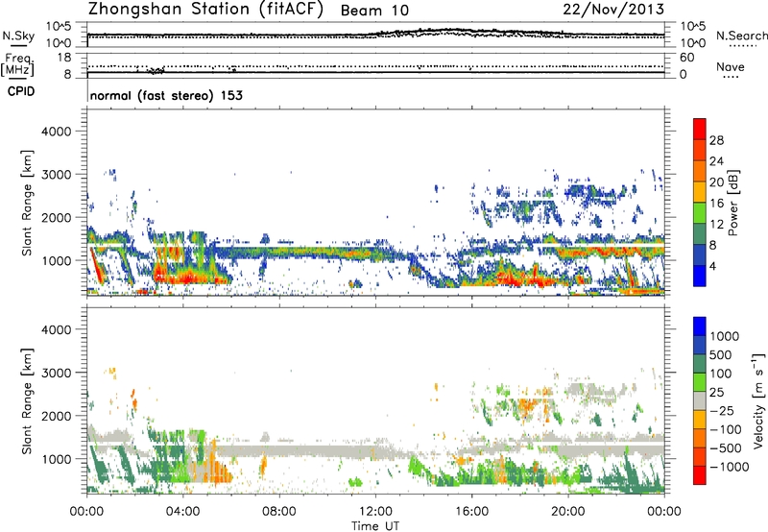Viewport: 768px width, 532px height.
Task: Select the 12 label on the Power color bar
Action: point(716,225)
